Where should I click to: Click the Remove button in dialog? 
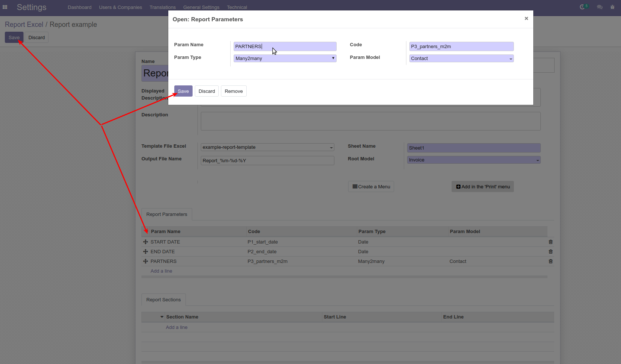pos(234,91)
